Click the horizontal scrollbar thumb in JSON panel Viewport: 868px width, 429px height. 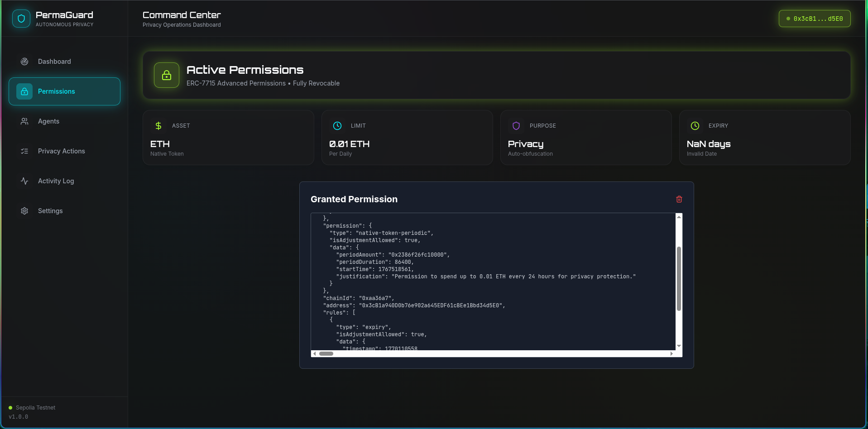[x=326, y=354]
